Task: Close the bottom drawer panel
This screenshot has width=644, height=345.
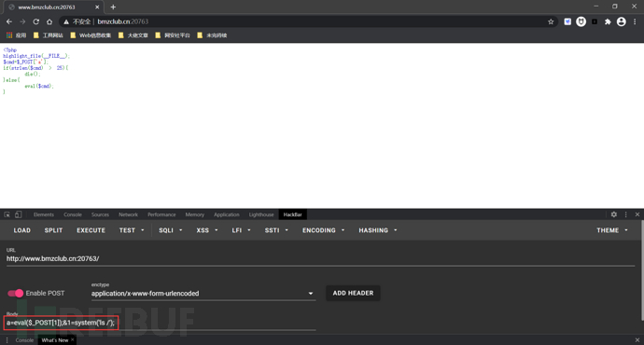Action: point(637,340)
